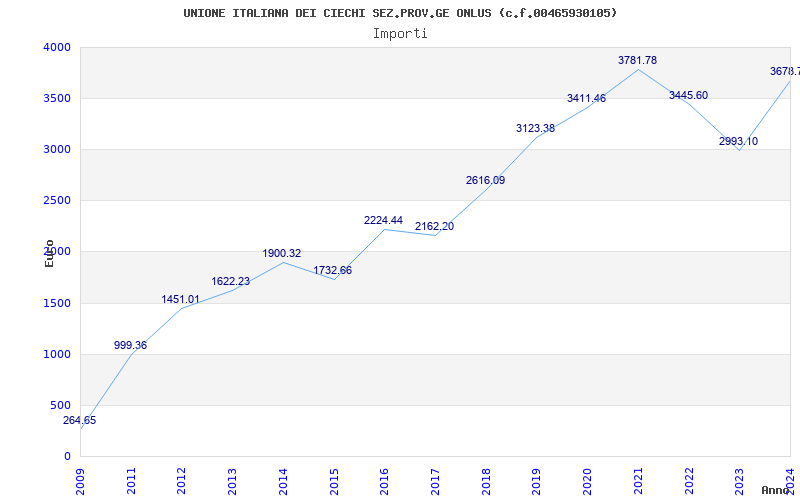Click the data label 3411.46

pos(586,98)
